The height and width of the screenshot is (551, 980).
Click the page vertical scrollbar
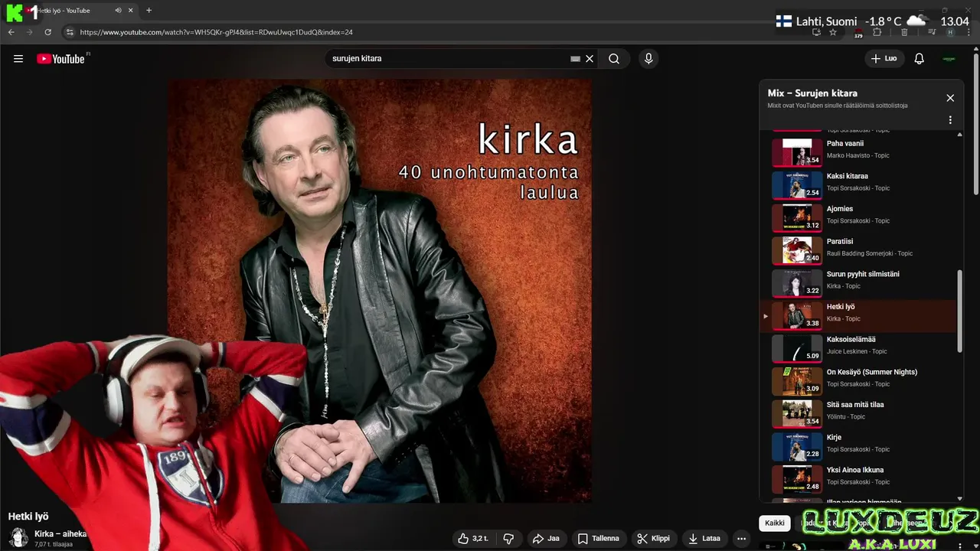(x=975, y=122)
